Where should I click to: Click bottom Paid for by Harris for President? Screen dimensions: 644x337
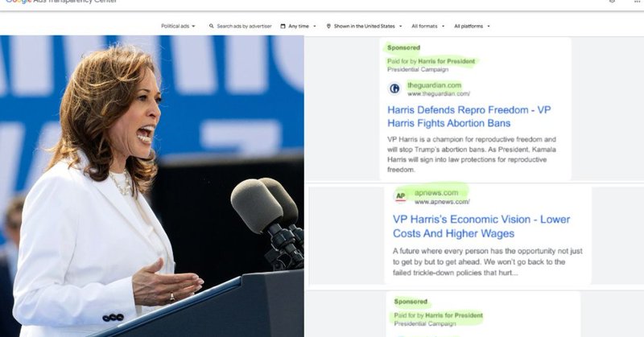pos(438,315)
